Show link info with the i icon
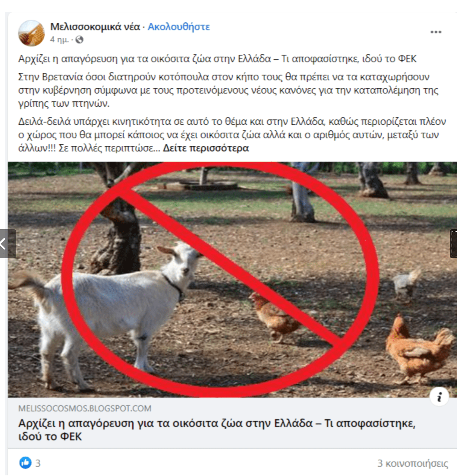This screenshot has width=457, height=476. 439,397
